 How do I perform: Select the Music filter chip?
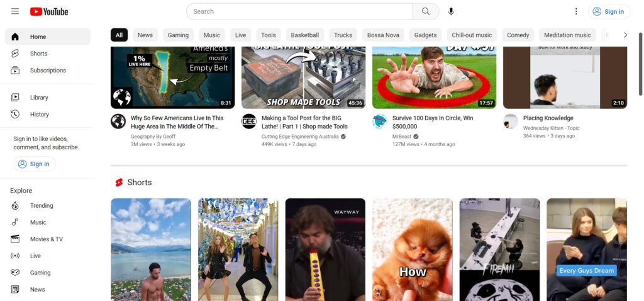click(x=212, y=35)
